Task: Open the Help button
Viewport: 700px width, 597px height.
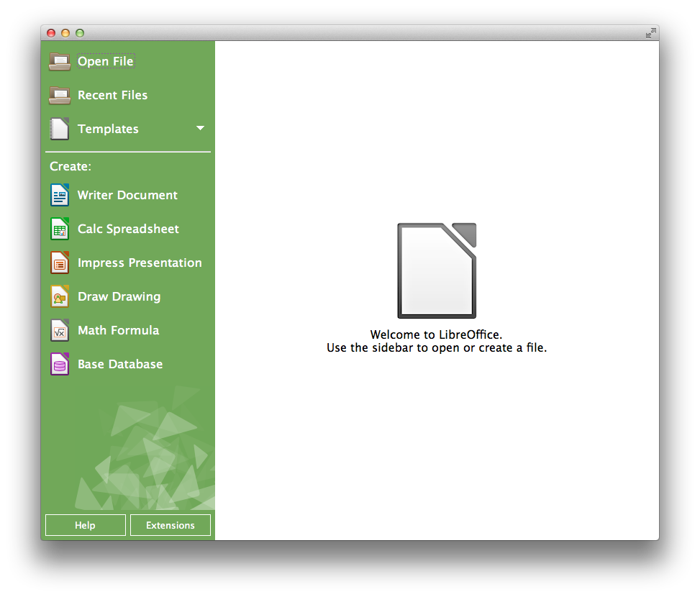Action: (x=86, y=525)
